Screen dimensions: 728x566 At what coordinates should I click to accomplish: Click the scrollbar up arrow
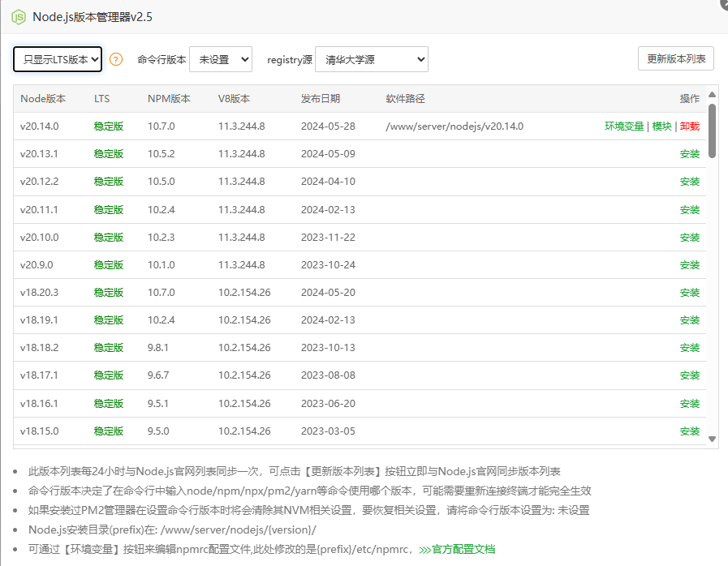[713, 95]
